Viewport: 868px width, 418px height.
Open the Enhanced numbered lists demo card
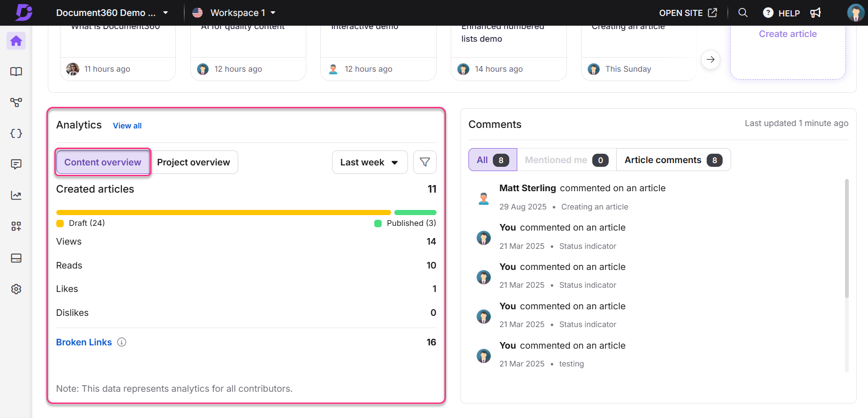coord(508,53)
